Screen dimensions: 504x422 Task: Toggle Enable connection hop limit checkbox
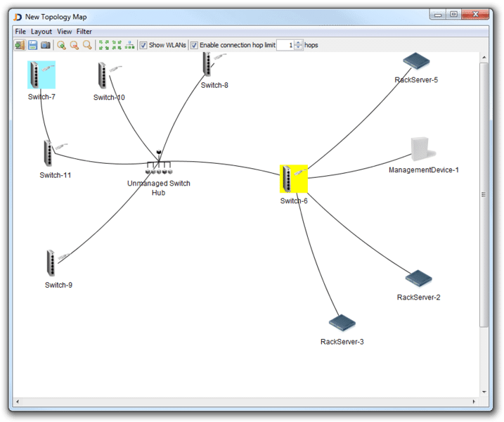(x=195, y=45)
